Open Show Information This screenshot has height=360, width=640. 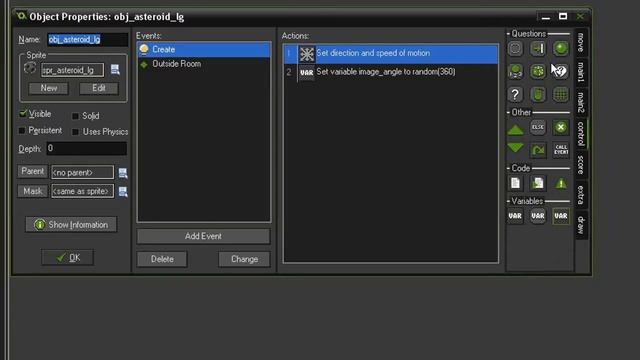pyautogui.click(x=71, y=224)
